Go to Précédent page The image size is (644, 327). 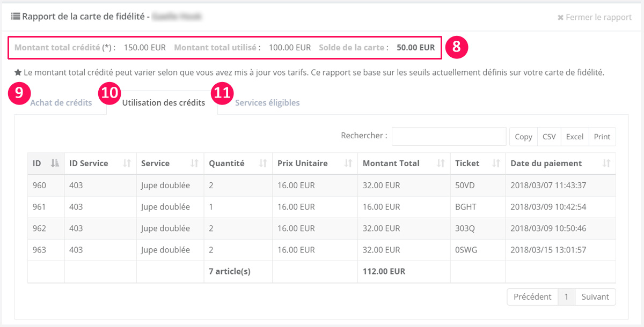[x=532, y=297]
